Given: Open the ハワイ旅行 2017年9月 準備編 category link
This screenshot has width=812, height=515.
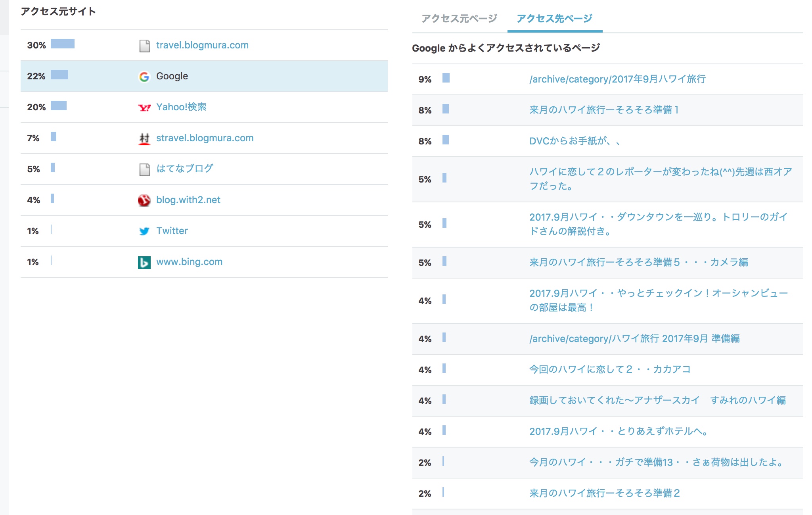Looking at the screenshot, I should (x=634, y=338).
